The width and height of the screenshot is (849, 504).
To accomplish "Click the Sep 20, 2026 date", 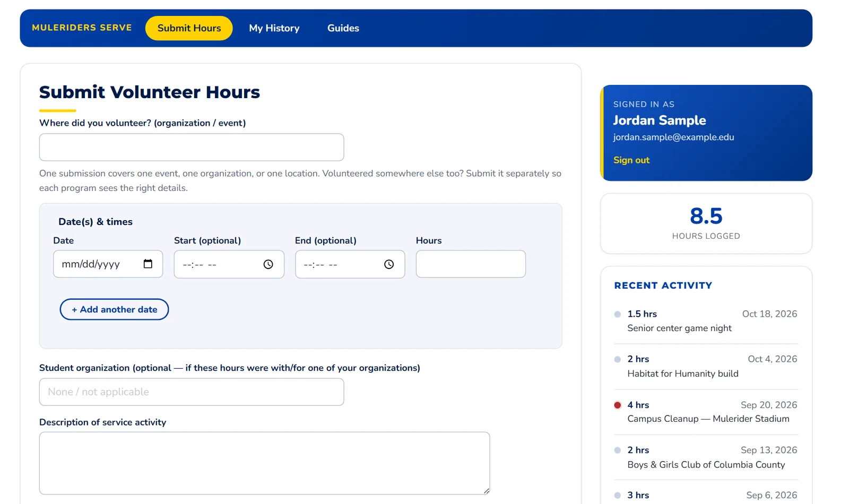I will [x=769, y=405].
